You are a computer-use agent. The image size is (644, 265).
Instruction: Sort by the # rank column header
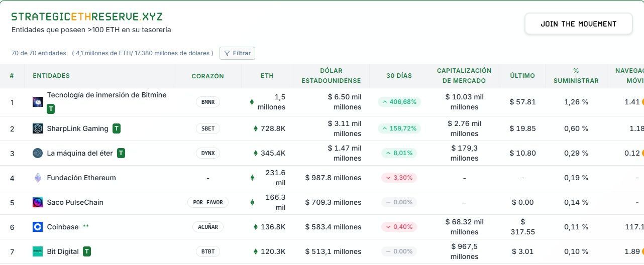click(12, 76)
